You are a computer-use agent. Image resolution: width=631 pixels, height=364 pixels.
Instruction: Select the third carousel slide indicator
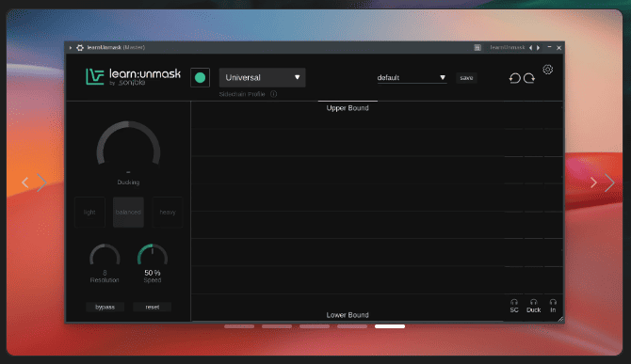point(315,326)
